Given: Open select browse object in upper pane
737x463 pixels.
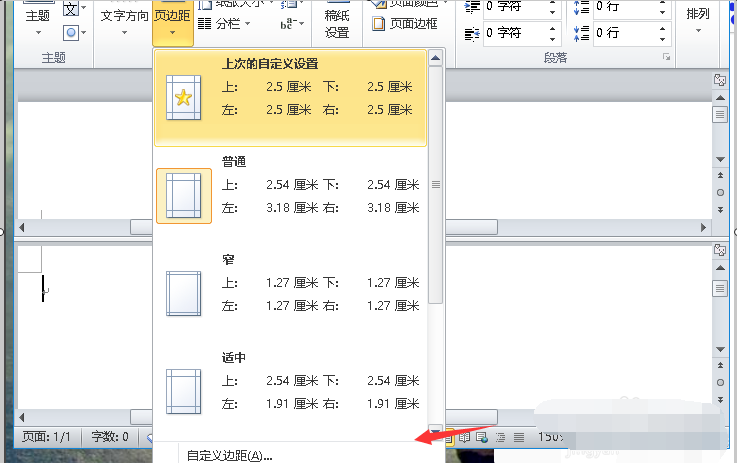Looking at the screenshot, I should (720, 193).
